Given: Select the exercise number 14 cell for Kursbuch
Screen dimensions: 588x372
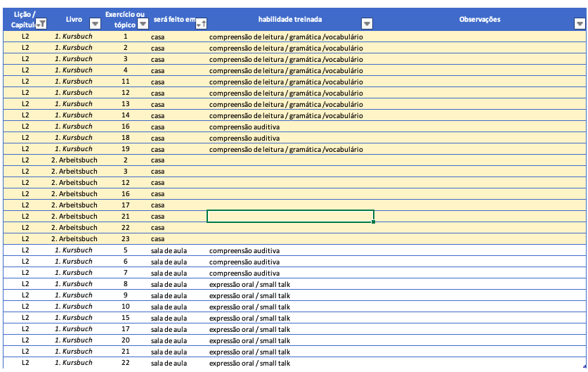Looking at the screenshot, I should pyautogui.click(x=125, y=115).
